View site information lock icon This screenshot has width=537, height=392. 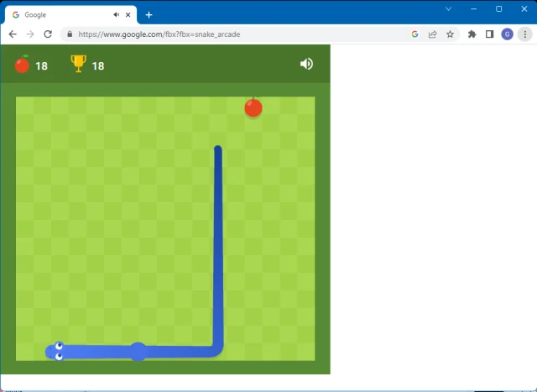(70, 34)
